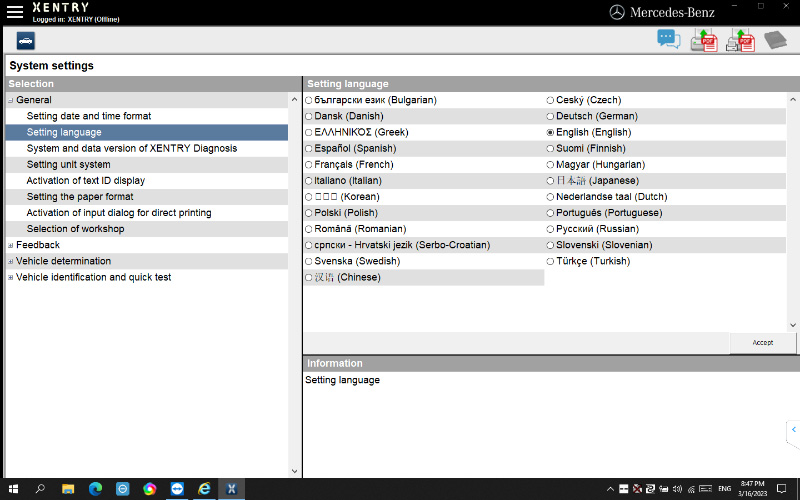Open the manual book icon

point(776,40)
